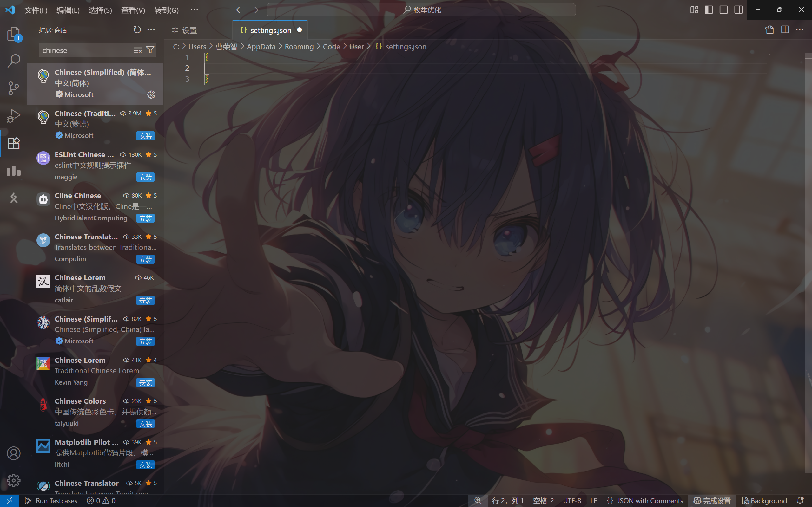Toggle primary side bar visibility
The image size is (812, 507).
pyautogui.click(x=709, y=10)
